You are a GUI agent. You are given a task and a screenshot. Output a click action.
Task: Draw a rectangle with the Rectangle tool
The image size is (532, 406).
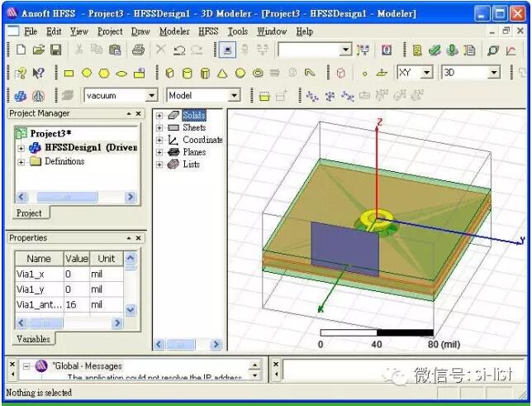click(69, 73)
